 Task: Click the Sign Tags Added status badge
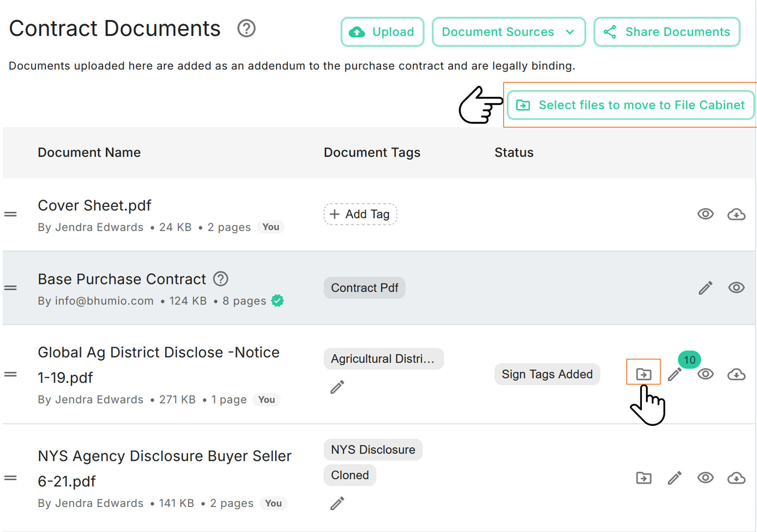[547, 374]
